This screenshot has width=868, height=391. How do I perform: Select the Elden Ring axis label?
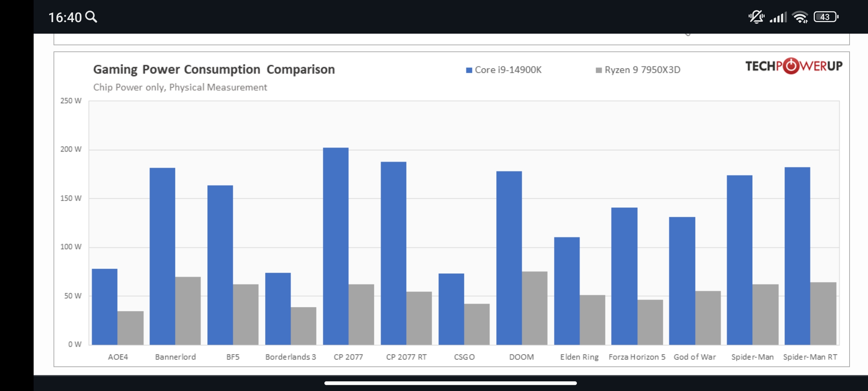click(579, 357)
